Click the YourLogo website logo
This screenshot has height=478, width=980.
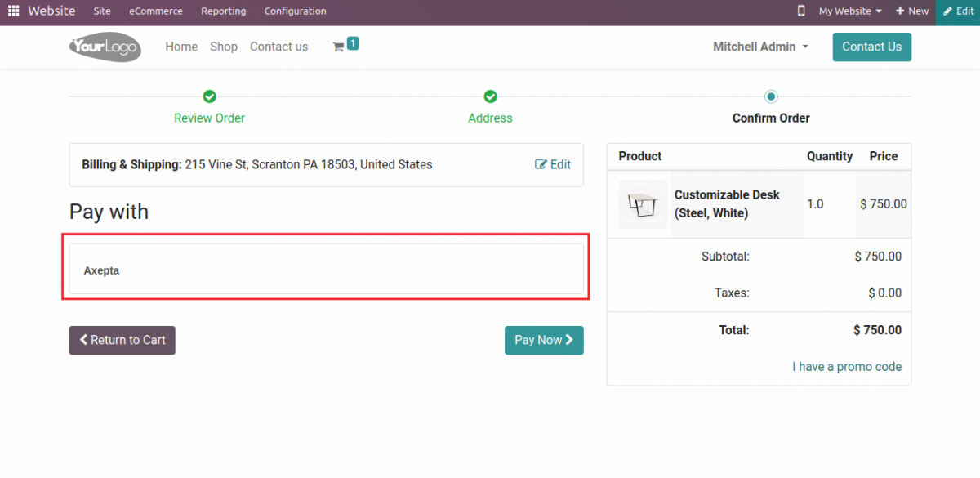105,47
